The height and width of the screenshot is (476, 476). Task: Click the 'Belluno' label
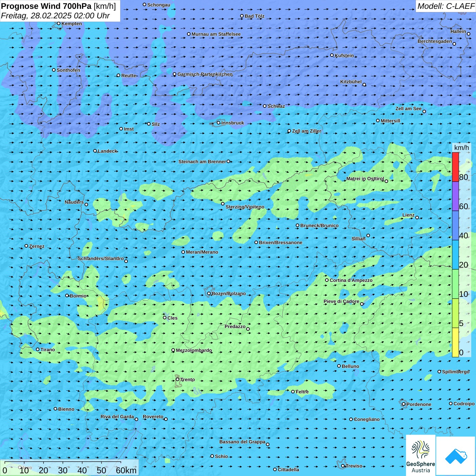[x=350, y=366]
